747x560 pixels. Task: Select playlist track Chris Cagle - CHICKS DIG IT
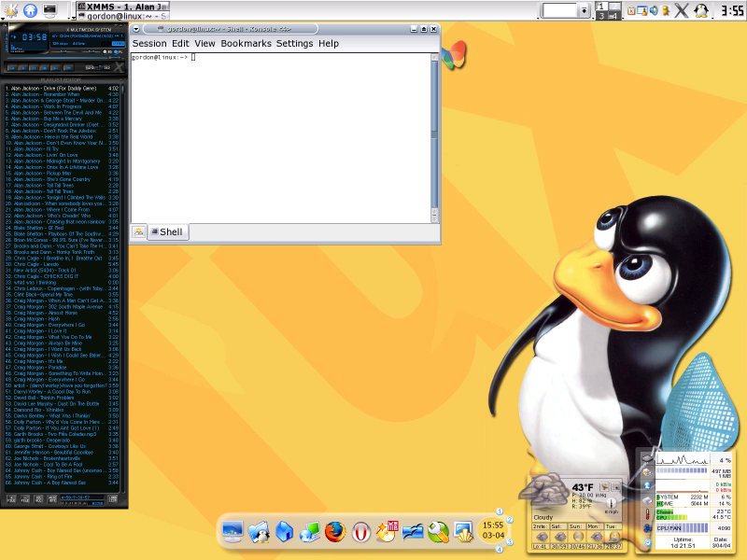(x=62, y=276)
